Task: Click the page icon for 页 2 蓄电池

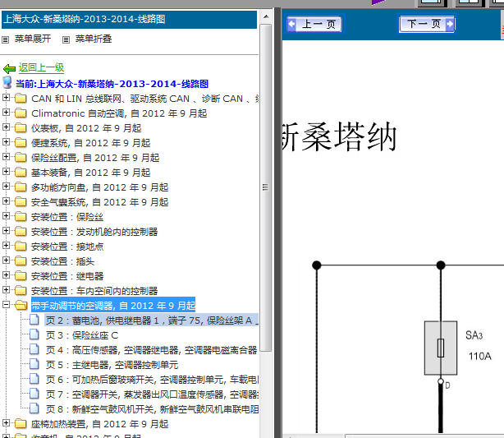Action: pos(34,320)
